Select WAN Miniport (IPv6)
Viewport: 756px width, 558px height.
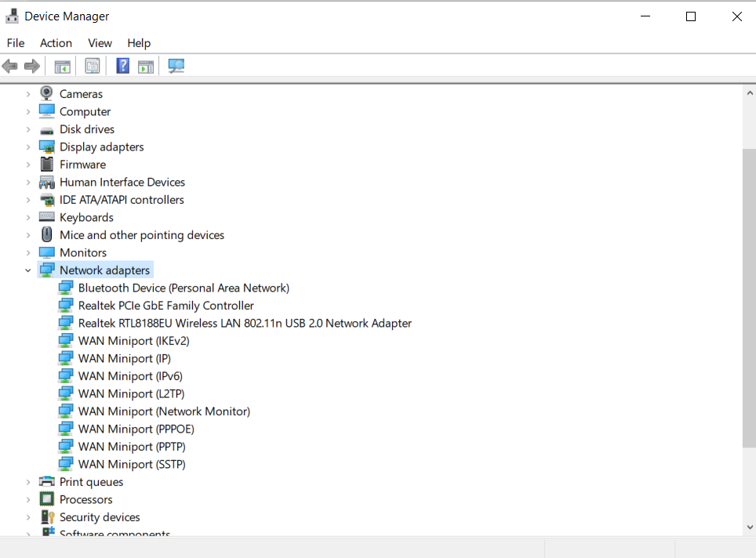pos(130,376)
